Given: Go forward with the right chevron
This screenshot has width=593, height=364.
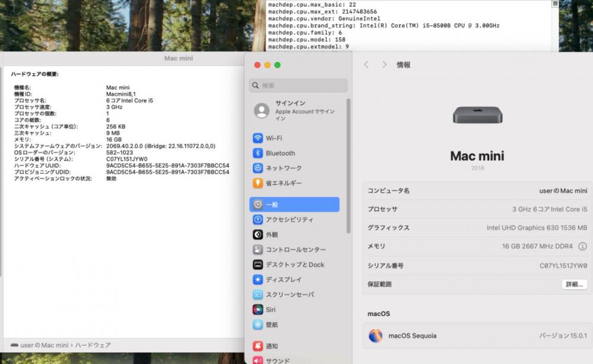Looking at the screenshot, I should (384, 65).
